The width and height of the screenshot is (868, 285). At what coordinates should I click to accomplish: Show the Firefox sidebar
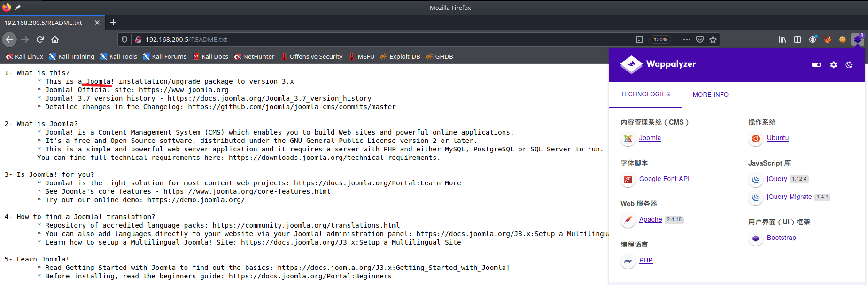coord(798,40)
